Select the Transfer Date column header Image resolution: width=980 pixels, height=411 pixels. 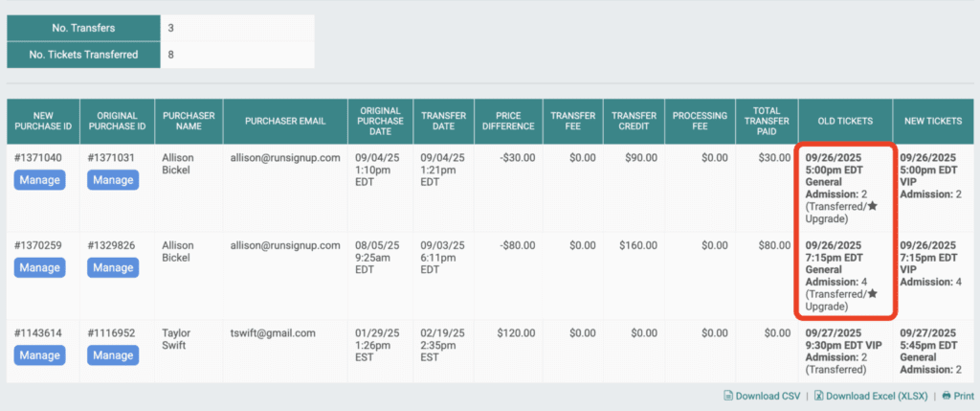[445, 121]
